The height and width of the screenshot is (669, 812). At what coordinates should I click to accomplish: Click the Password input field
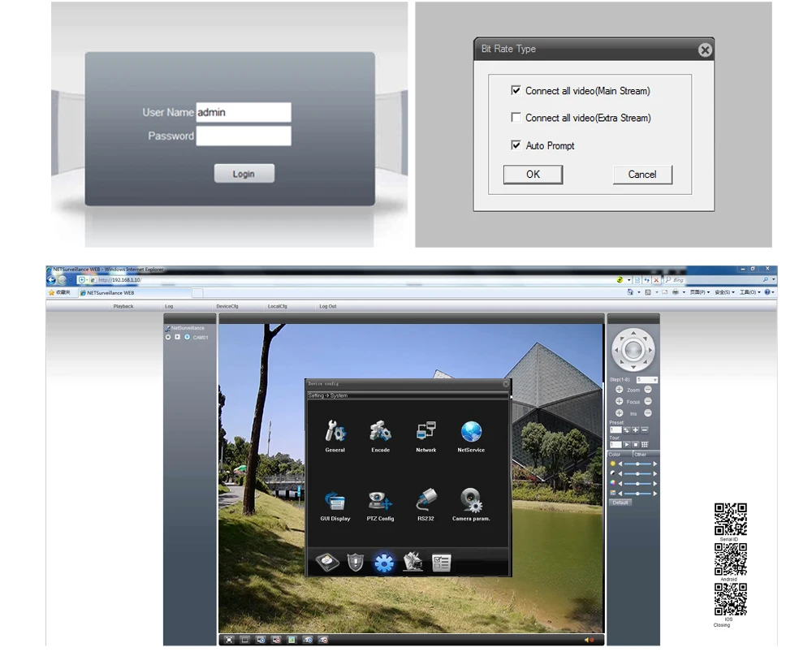pyautogui.click(x=244, y=136)
